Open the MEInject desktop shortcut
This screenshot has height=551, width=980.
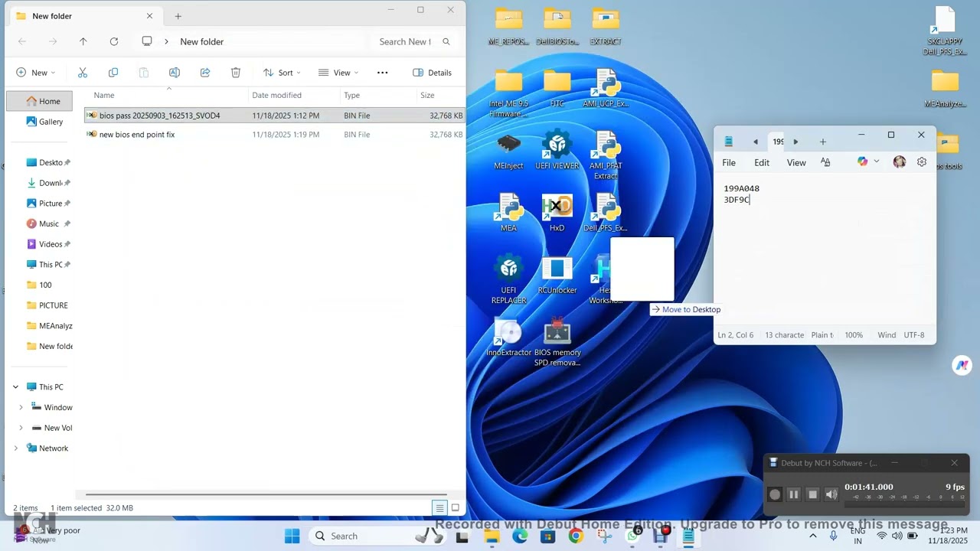click(508, 151)
